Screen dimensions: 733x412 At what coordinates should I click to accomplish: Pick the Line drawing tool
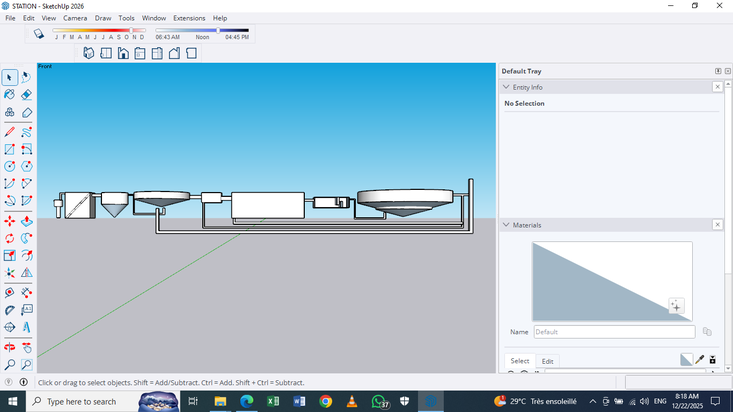pos(10,131)
